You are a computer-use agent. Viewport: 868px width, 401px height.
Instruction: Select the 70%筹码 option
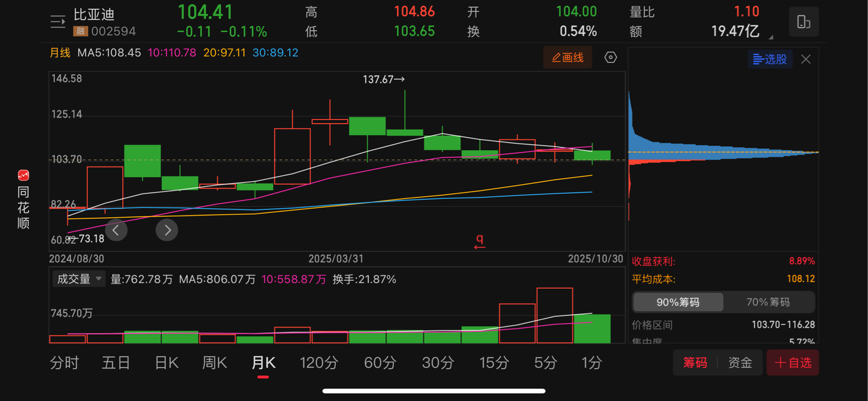(768, 302)
